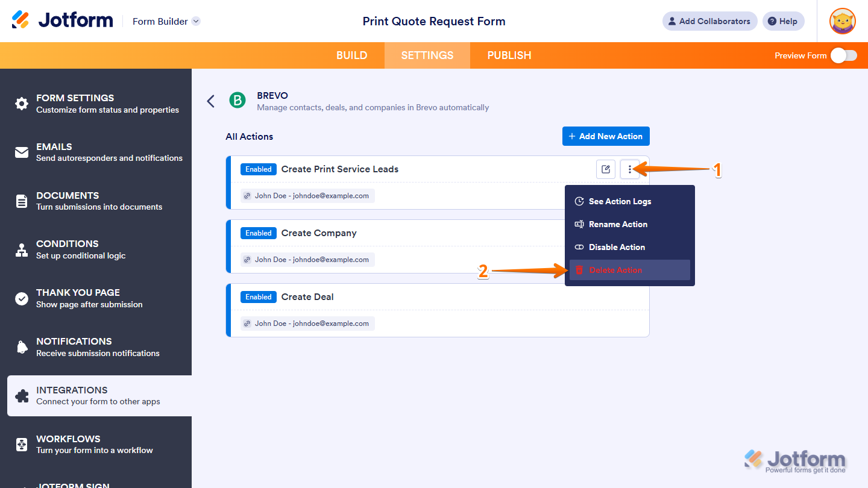Image resolution: width=868 pixels, height=488 pixels.
Task: Open the Documents panel in sidebar
Action: (21, 201)
